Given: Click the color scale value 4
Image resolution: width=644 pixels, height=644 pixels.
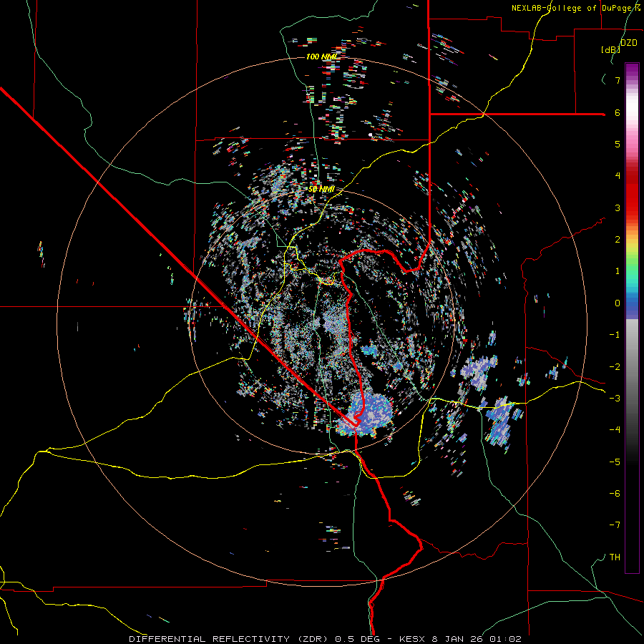Looking at the screenshot, I should tap(618, 176).
